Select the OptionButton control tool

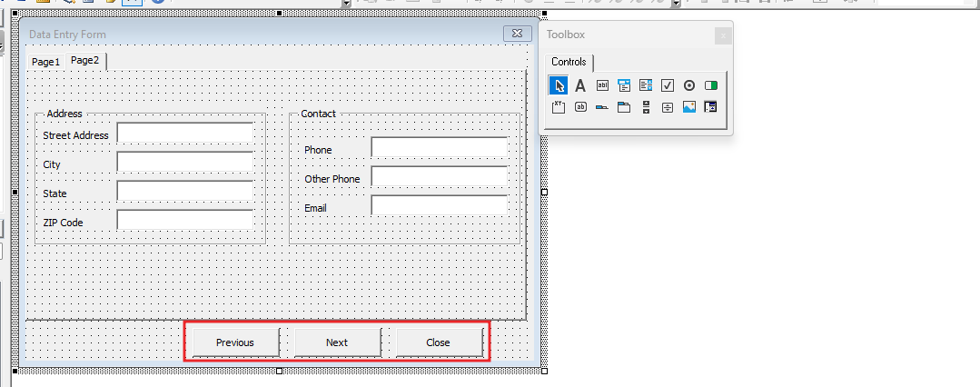point(689,85)
